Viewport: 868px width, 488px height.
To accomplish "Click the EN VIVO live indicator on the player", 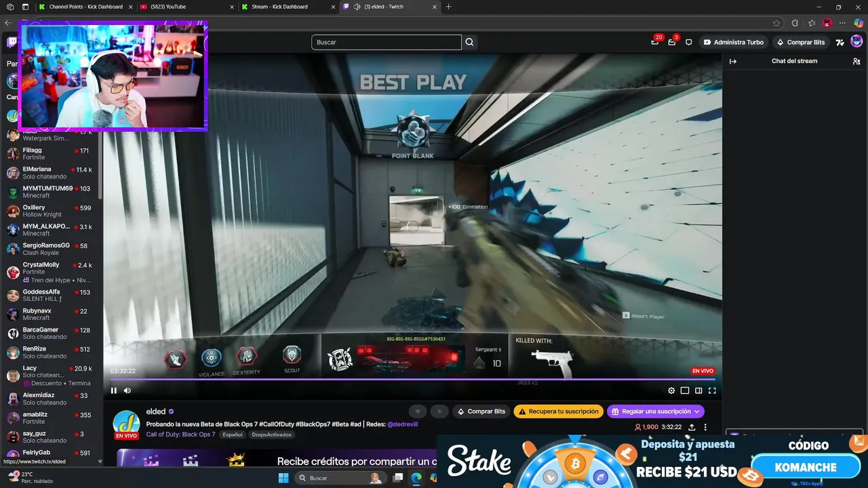I will 703,371.
